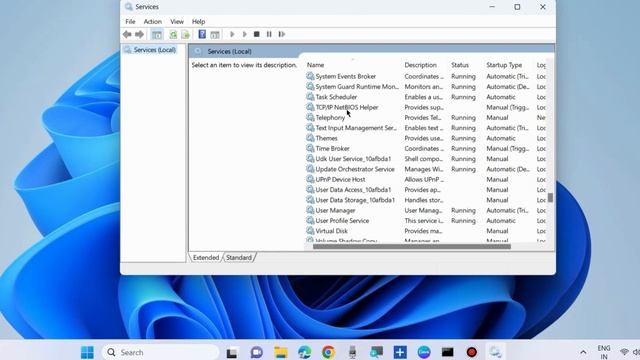Screen dimensions: 640x360
Task: Click the gear icon beside Virtual Disk
Action: point(310,231)
